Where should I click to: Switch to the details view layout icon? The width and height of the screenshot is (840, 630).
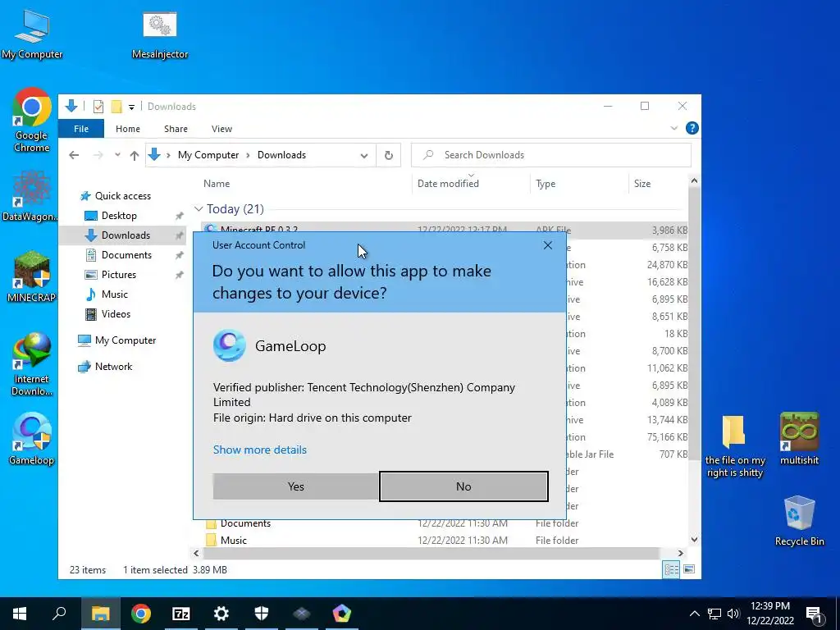[x=671, y=569]
